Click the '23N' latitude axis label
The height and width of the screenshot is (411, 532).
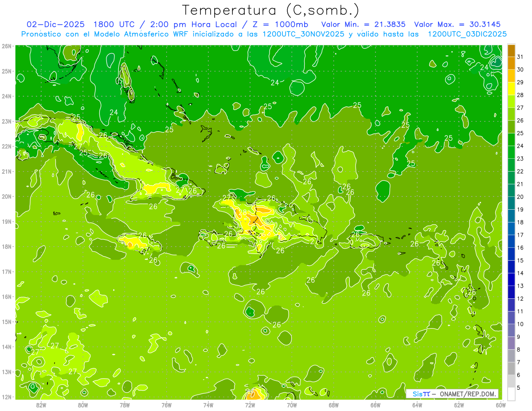coord(6,121)
